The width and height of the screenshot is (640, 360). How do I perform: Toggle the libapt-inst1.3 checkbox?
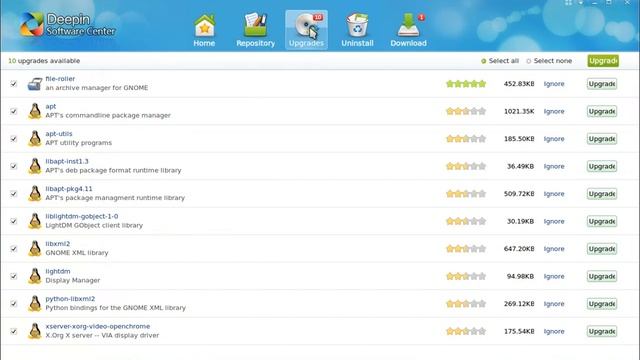pyautogui.click(x=13, y=166)
